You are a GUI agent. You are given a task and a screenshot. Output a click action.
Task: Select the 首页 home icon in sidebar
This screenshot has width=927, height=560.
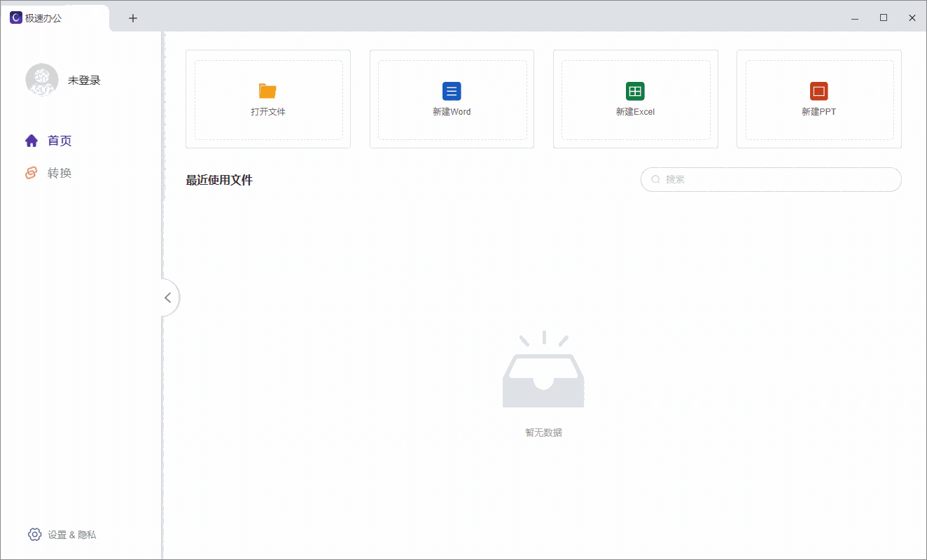pos(31,140)
